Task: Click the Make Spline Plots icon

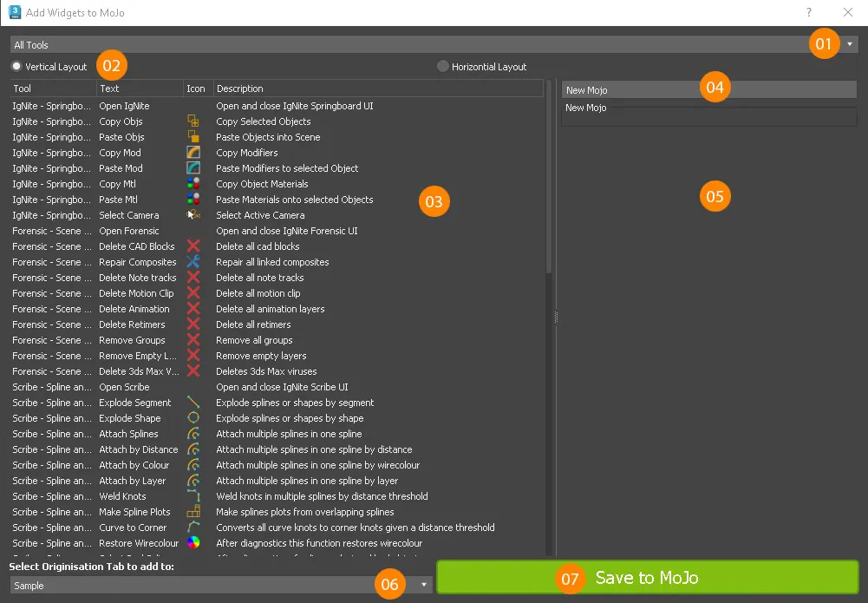Action: [193, 512]
